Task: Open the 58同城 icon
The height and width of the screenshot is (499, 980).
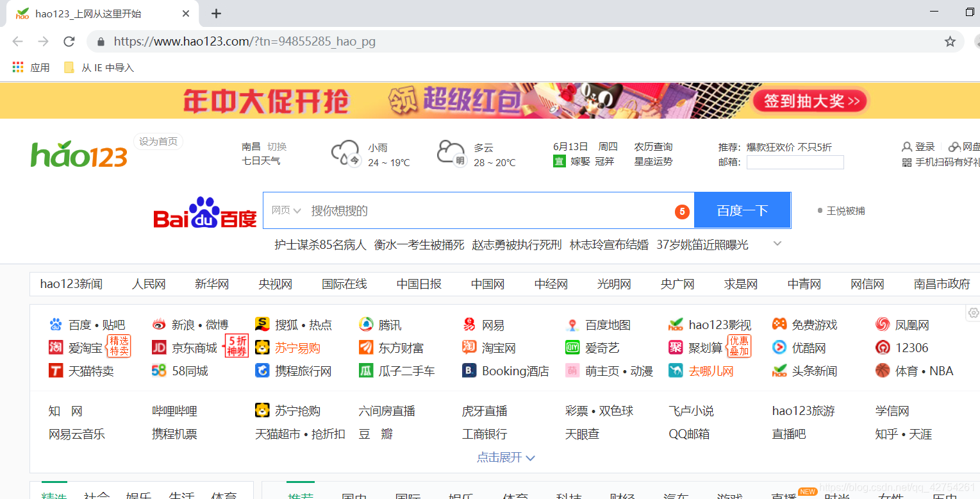Action: pos(159,371)
